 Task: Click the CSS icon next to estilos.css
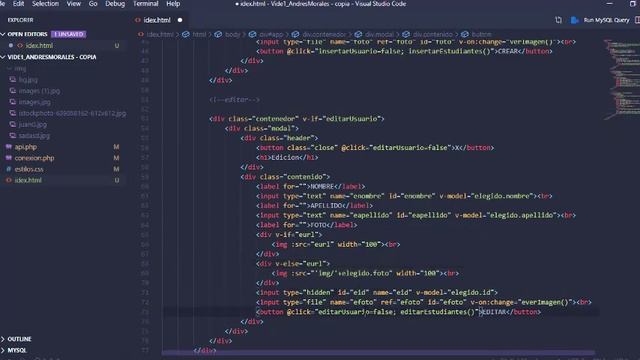point(9,169)
